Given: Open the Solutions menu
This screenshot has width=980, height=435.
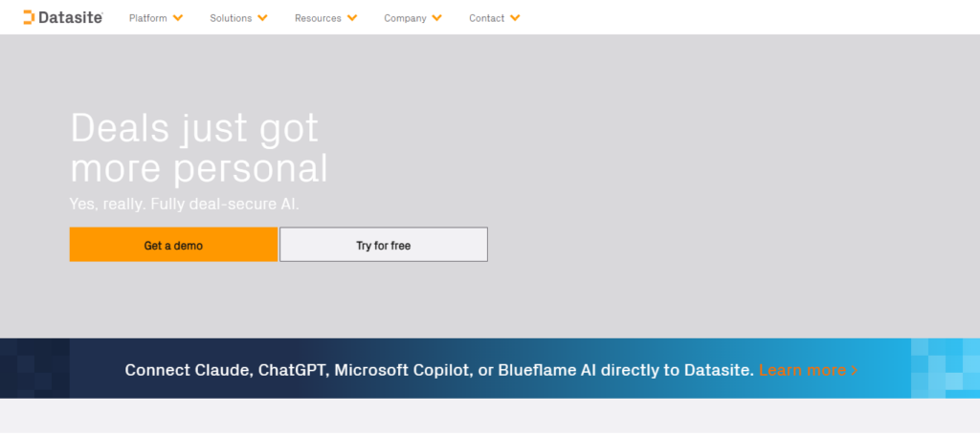Looking at the screenshot, I should pos(231,18).
